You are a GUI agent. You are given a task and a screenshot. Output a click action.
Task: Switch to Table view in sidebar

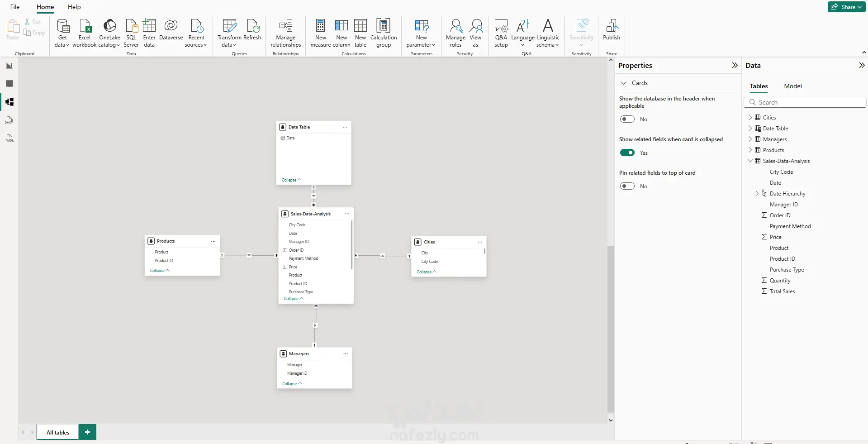pos(9,84)
